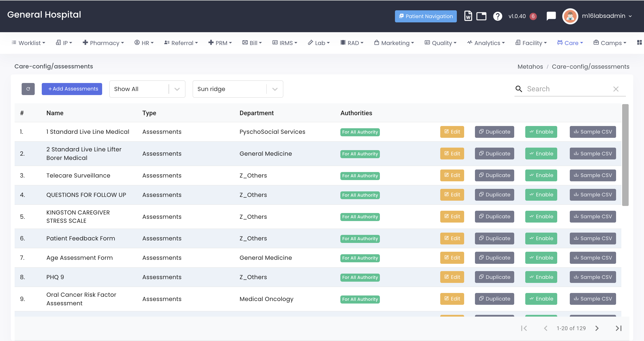Expand the m16labsadmin user menu
The height and width of the screenshot is (341, 644).
click(607, 16)
